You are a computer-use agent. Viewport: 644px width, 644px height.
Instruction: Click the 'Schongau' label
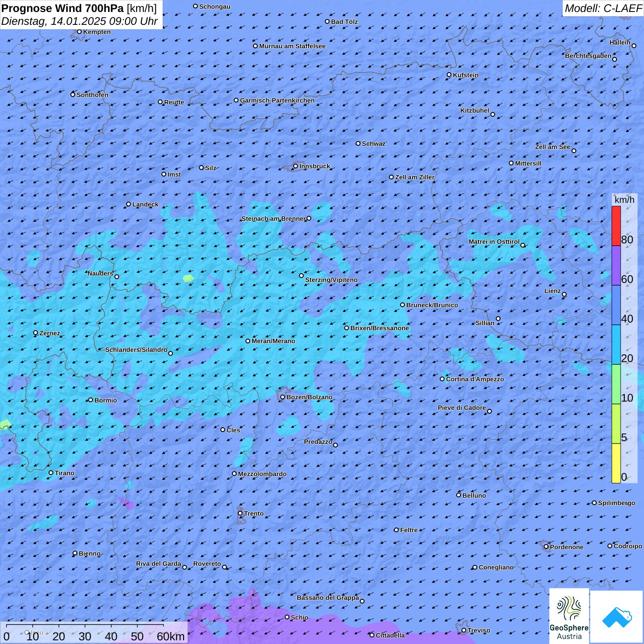[x=214, y=6]
